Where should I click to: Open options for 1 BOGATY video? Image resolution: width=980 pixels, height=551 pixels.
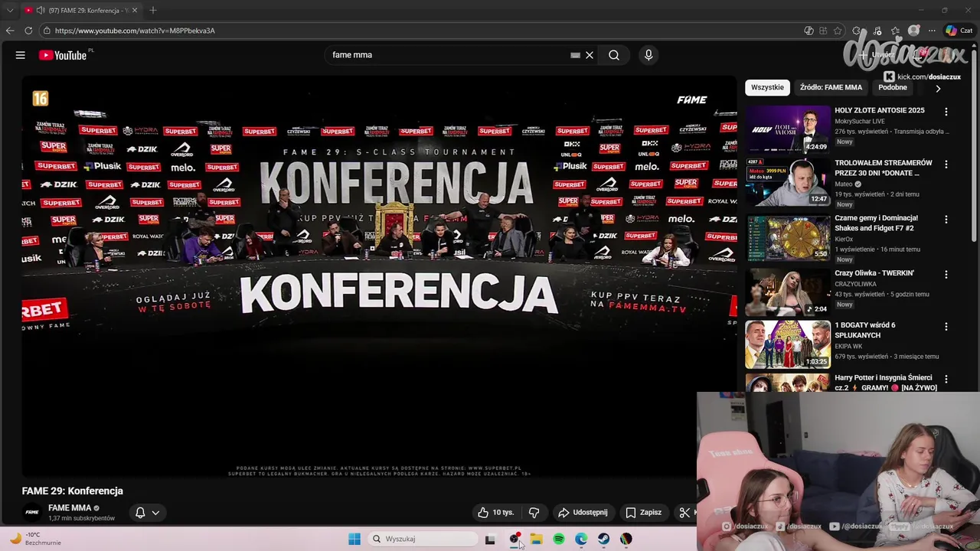pyautogui.click(x=946, y=327)
